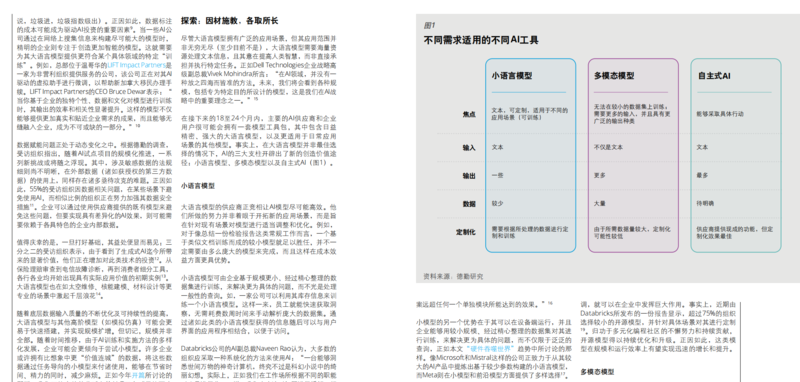Click the '多模态模型' subheading below the figure
The width and height of the screenshot is (800, 382).
click(x=597, y=372)
